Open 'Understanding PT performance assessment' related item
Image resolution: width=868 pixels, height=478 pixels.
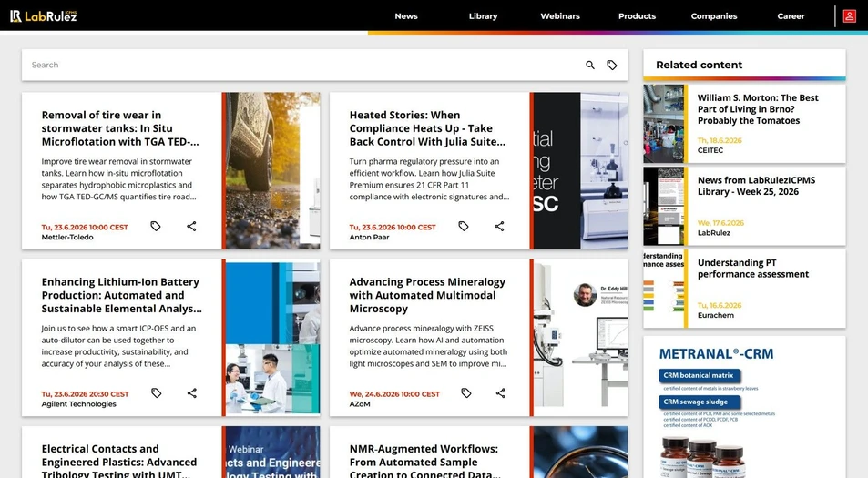[753, 269]
